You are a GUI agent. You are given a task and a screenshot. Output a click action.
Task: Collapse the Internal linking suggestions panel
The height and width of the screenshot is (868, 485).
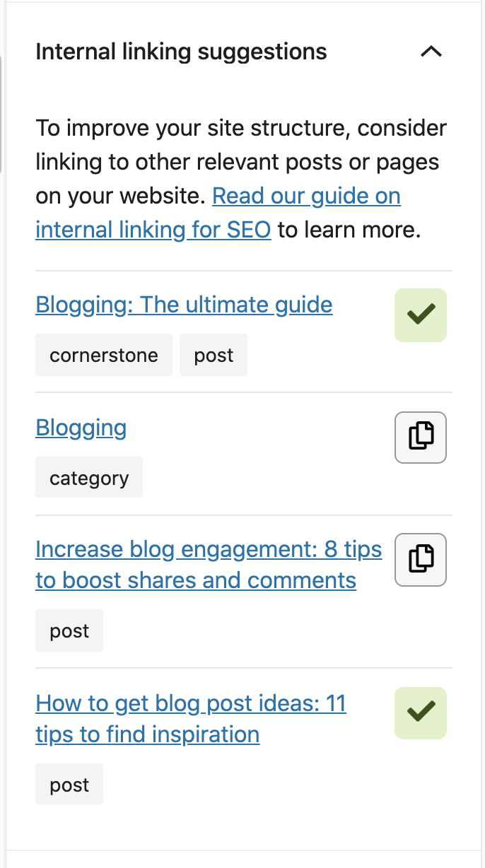pos(432,52)
